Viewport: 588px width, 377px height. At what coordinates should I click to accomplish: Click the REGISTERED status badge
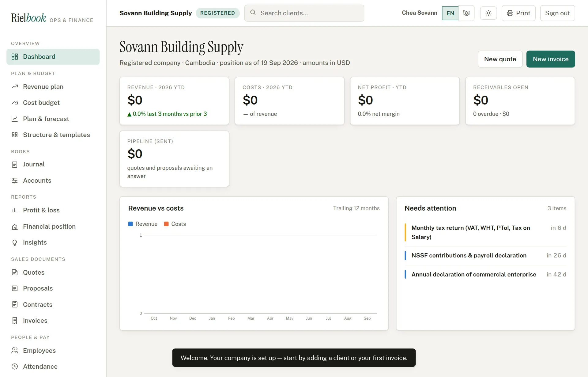[x=217, y=13]
